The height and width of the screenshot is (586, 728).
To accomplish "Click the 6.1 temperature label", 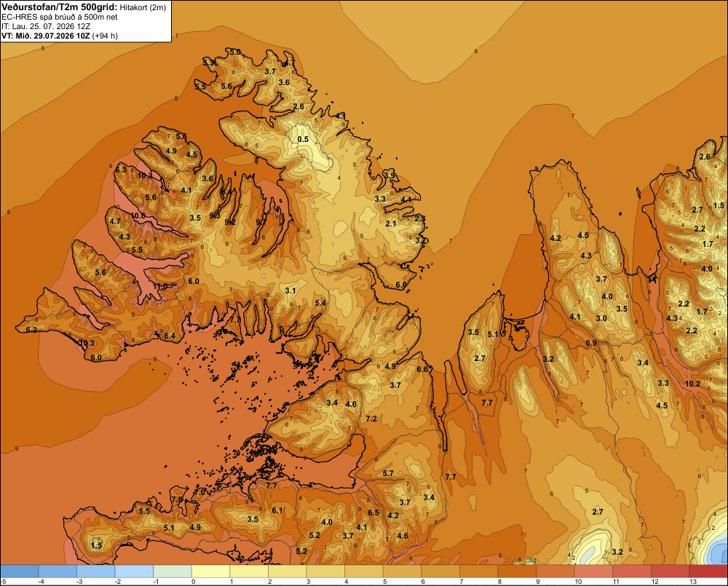I will (277, 510).
